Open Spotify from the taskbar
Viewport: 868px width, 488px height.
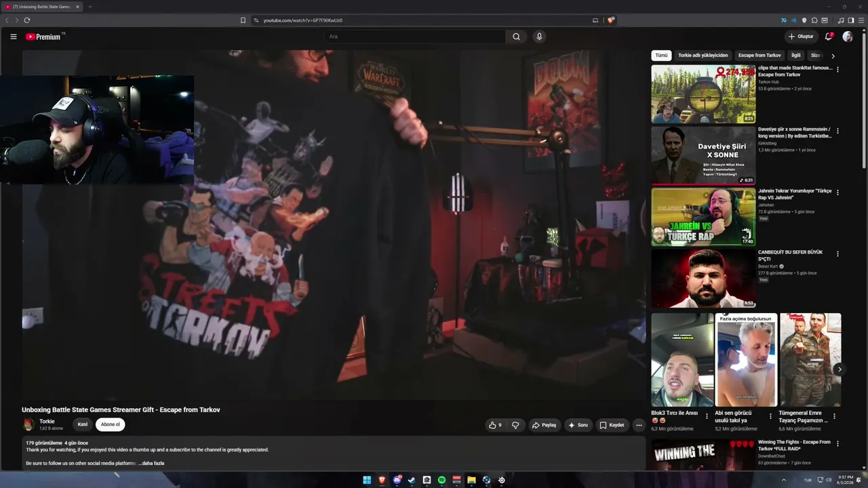click(x=441, y=480)
